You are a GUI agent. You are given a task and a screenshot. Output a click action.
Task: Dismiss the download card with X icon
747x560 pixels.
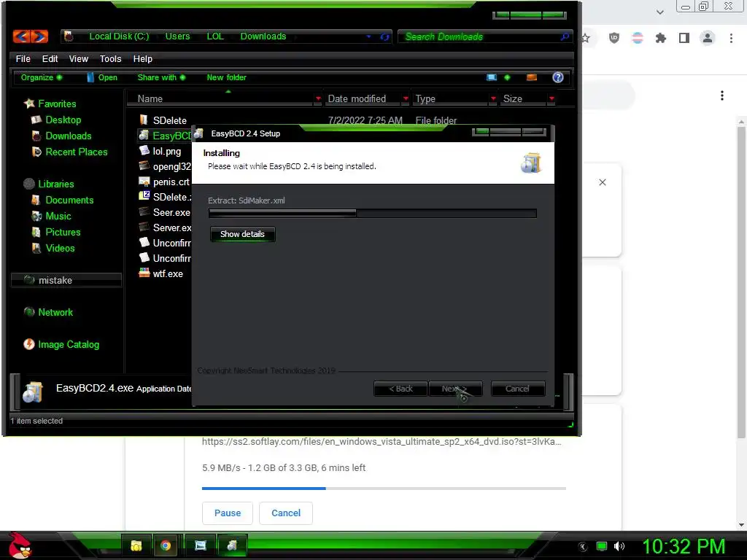602,182
